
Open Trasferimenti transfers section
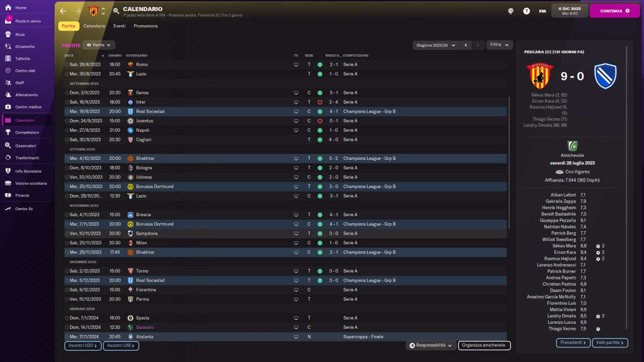pos(27,158)
